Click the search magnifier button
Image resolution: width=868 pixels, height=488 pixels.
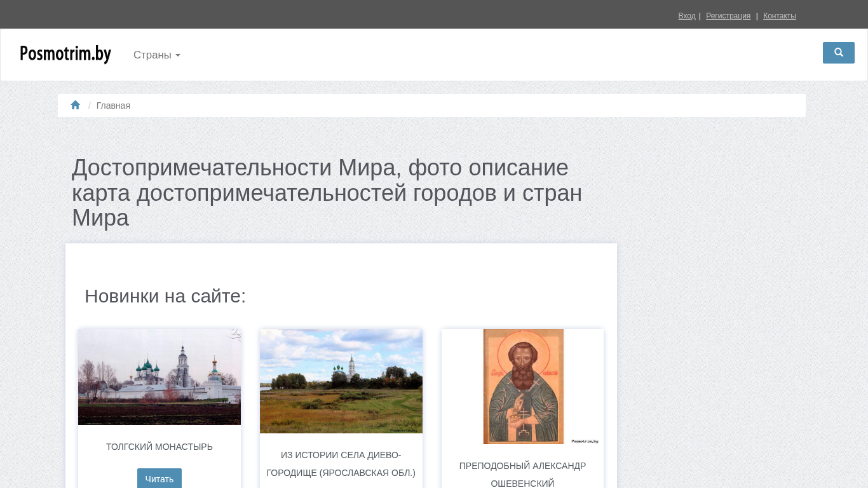tap(838, 53)
